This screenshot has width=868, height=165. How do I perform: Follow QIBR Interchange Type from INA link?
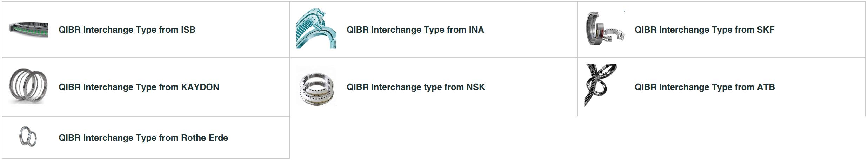tap(415, 30)
